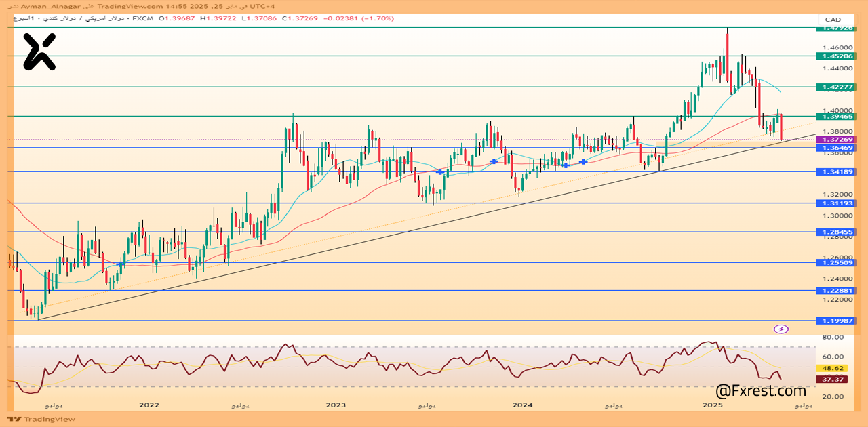Click the blue cross marker on the 1.25509 line
The image size is (868, 427).
point(121,264)
